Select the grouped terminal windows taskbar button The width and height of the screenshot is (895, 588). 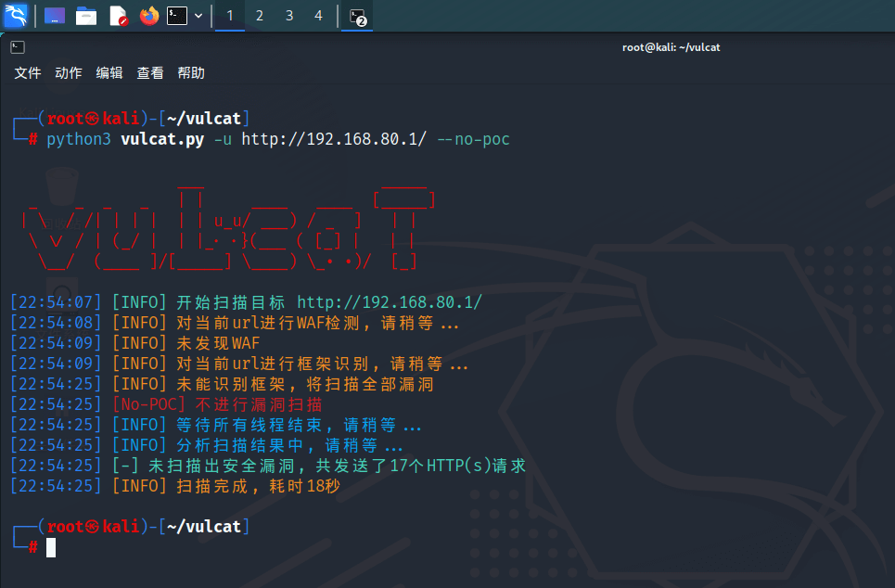click(358, 16)
